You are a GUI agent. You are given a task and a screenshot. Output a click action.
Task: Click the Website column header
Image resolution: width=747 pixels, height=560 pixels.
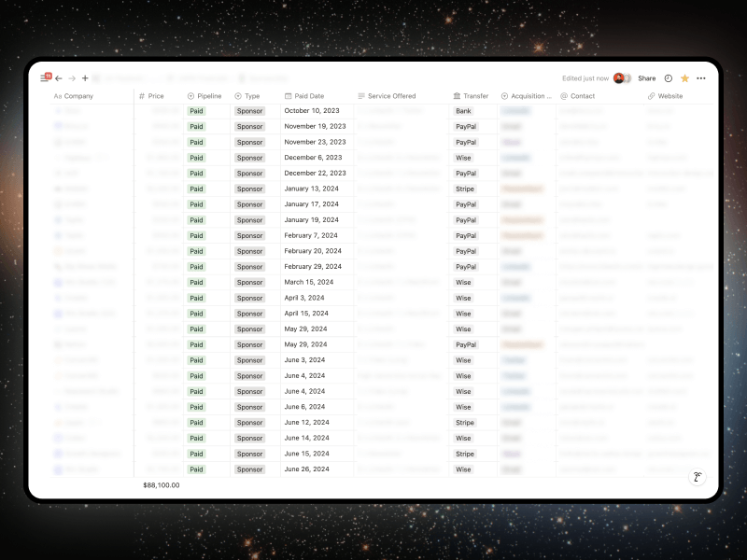click(x=669, y=96)
